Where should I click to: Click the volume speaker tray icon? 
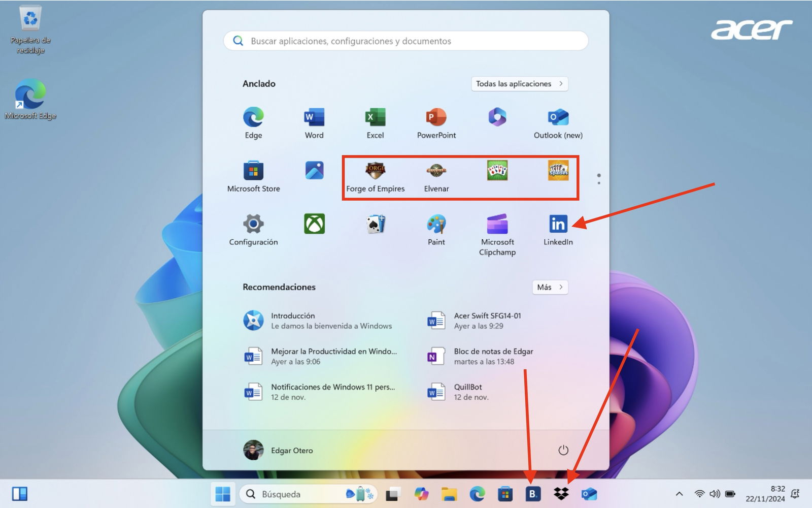coord(715,494)
